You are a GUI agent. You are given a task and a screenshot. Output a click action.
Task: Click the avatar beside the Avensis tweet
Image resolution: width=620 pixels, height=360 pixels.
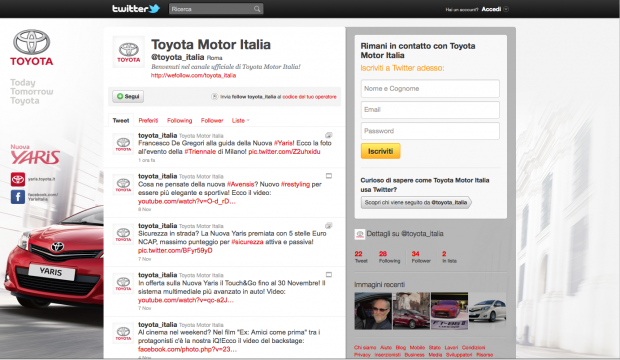click(123, 185)
